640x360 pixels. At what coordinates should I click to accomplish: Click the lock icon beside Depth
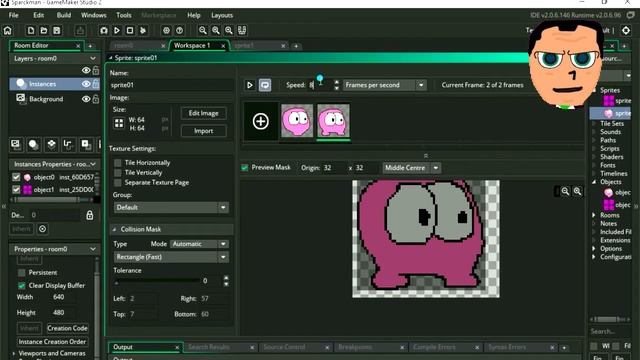(x=89, y=215)
